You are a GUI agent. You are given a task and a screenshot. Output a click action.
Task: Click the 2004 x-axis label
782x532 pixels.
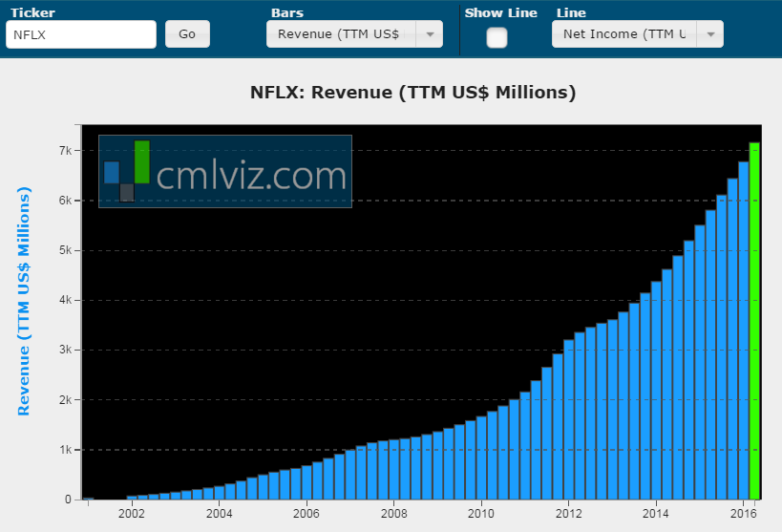click(219, 514)
